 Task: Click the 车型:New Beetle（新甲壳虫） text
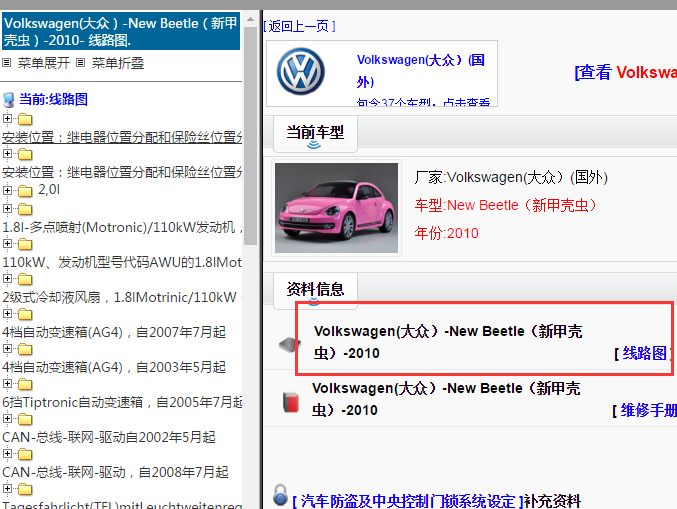click(x=506, y=205)
